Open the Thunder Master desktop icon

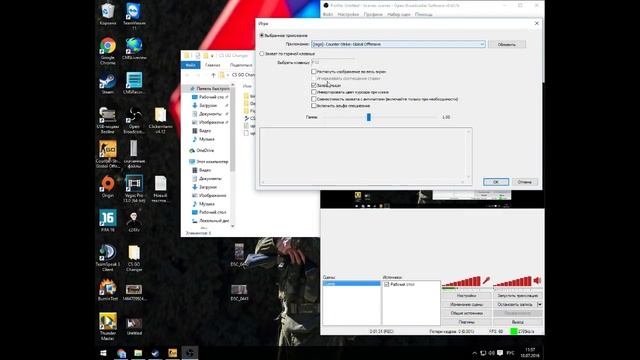point(108,327)
